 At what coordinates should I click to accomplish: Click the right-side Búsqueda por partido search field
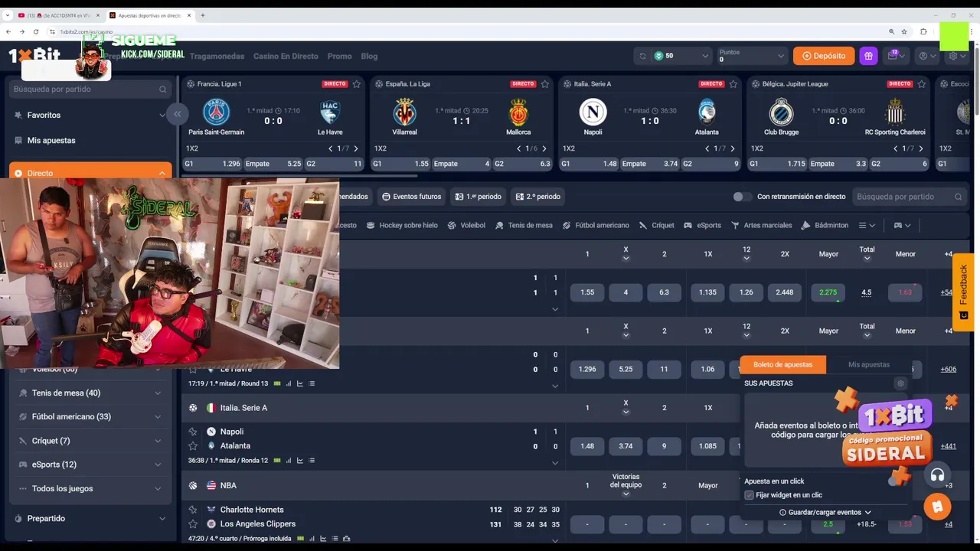910,197
